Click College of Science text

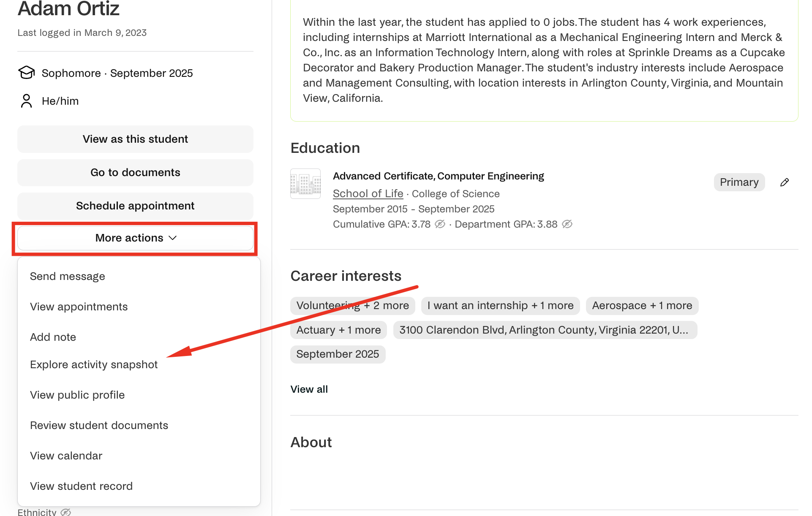point(456,194)
